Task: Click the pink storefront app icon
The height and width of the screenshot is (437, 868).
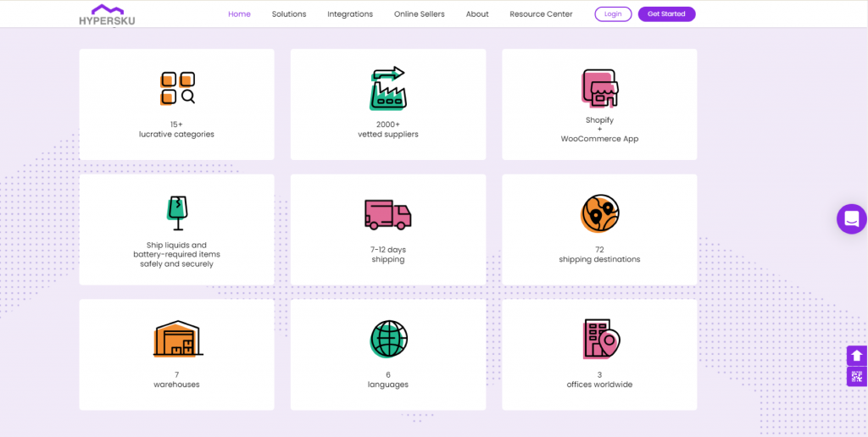Action: pos(599,88)
